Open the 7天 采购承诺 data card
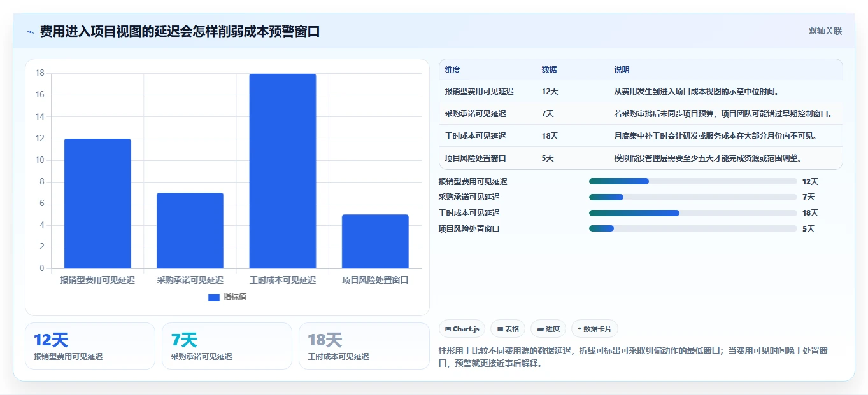Image resolution: width=868 pixels, height=395 pixels. [x=227, y=346]
